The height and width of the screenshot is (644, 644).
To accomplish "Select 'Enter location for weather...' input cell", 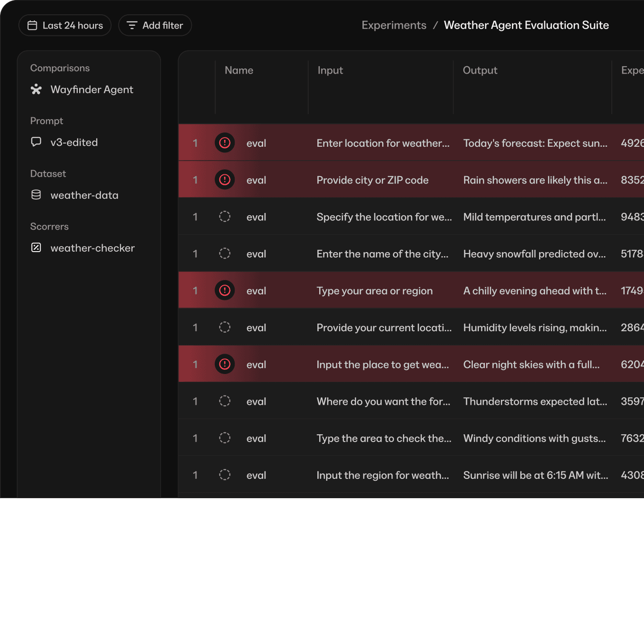I will tap(383, 144).
